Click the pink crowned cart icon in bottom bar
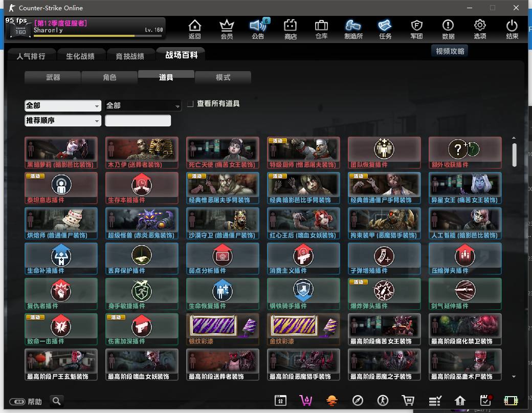Viewport: 532px width, 413px height. [x=306, y=401]
